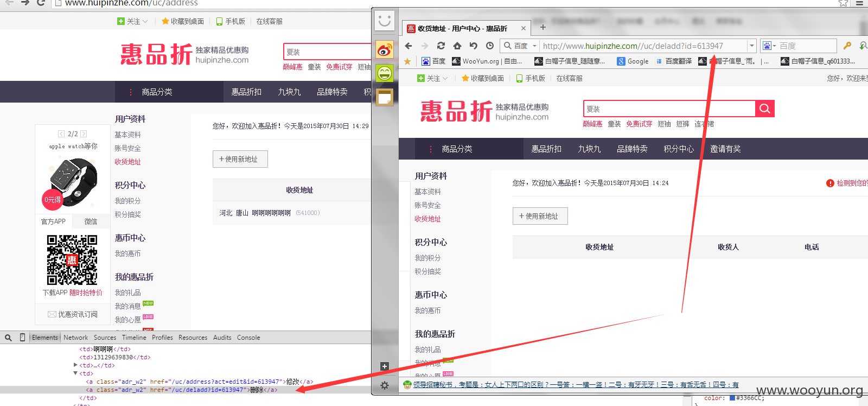The width and height of the screenshot is (868, 406).
Task: Click 收藏到桌面 in front window
Action: (x=482, y=78)
